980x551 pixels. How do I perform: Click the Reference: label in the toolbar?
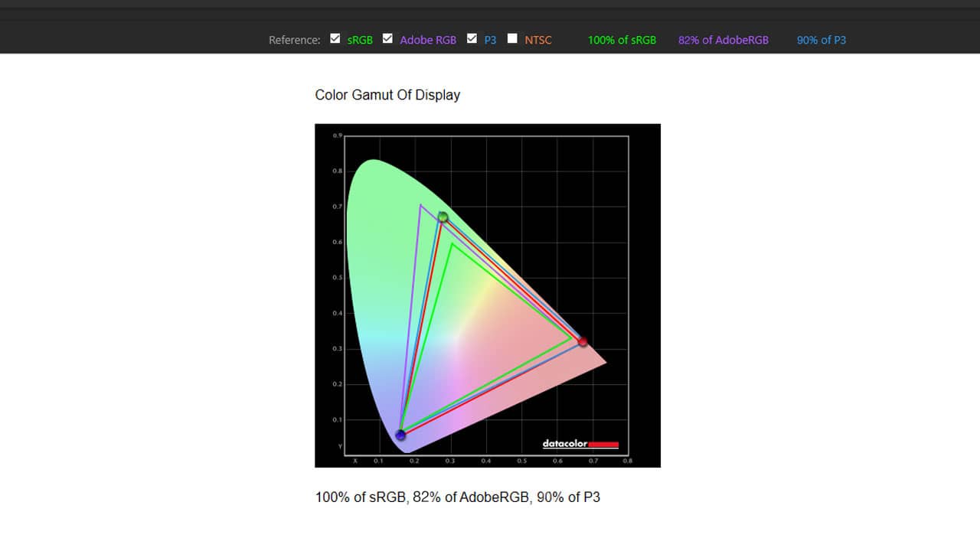coord(294,40)
